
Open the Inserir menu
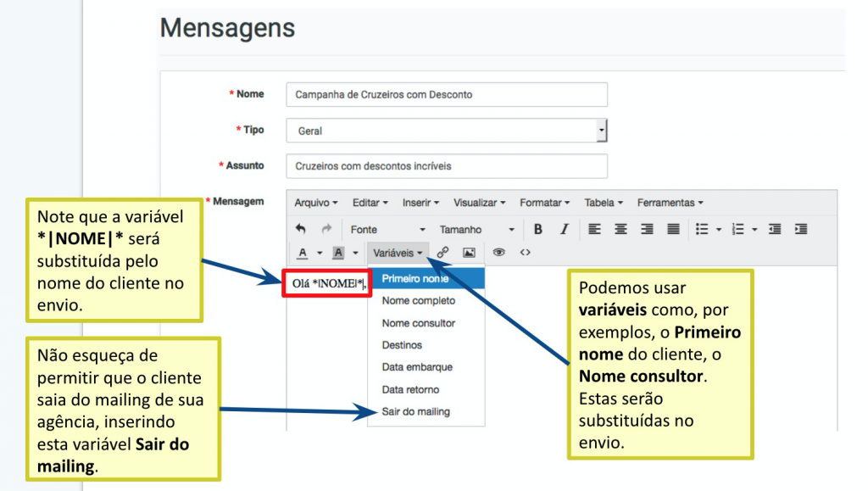click(420, 203)
